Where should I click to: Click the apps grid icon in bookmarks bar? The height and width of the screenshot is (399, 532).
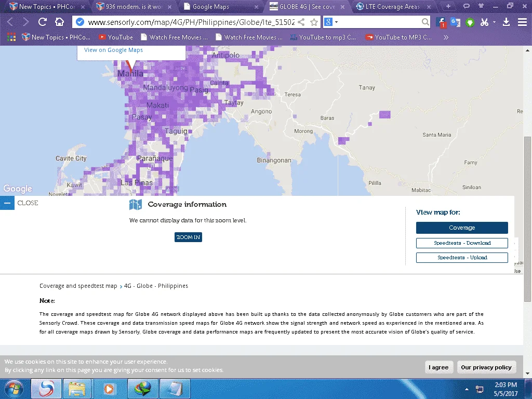pos(11,37)
